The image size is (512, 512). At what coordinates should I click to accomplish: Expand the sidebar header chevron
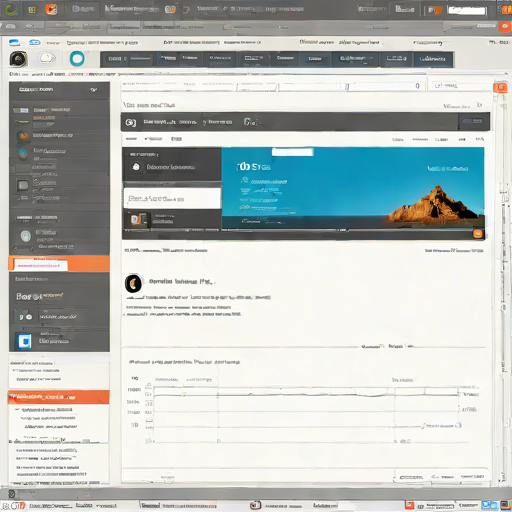[94, 90]
